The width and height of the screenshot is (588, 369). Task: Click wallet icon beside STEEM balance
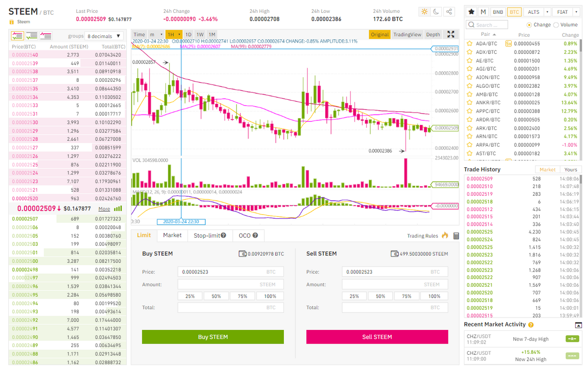pos(395,254)
